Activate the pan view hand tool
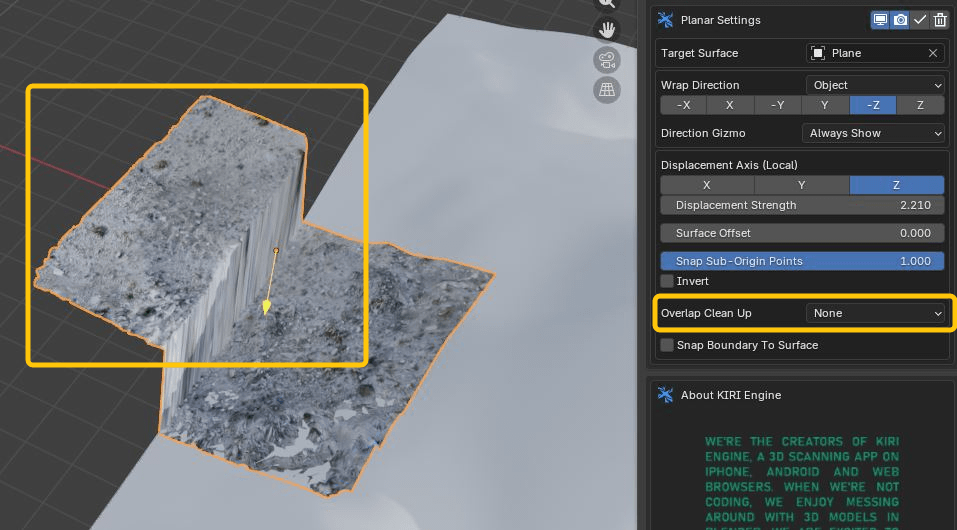 coord(606,29)
